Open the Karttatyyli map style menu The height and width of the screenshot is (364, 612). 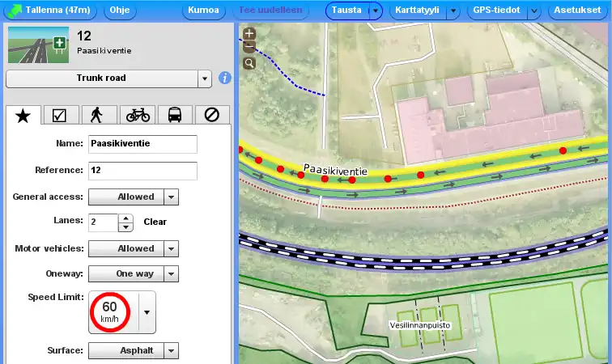417,11
